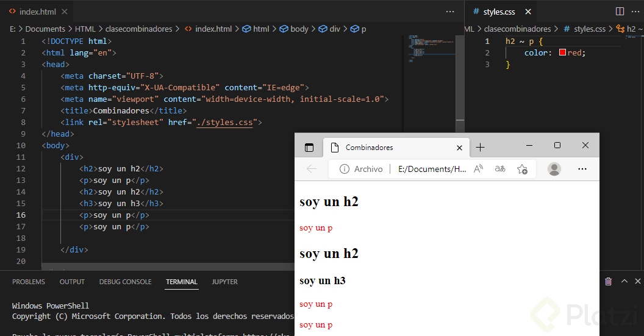The height and width of the screenshot is (336, 644).
Task: Click the index.html breadcrumb item
Action: (x=213, y=29)
